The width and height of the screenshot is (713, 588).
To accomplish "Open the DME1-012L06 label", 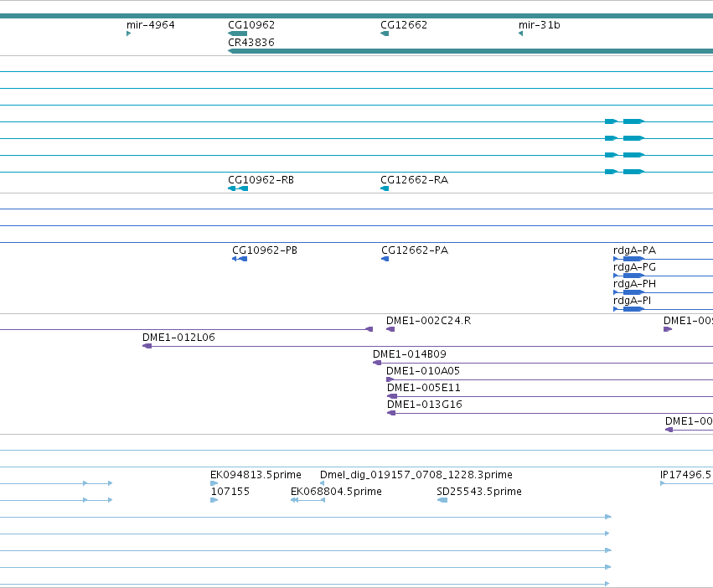I will click(x=178, y=338).
